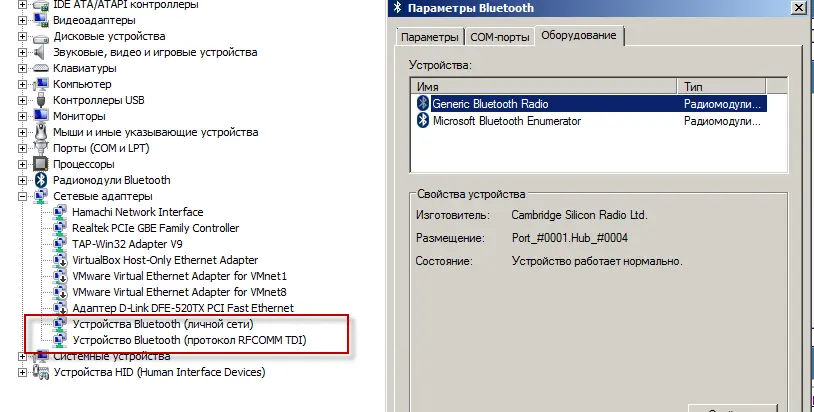814x412 pixels.
Task: Select Realtek PCIe GBE Family Controller
Action: pyautogui.click(x=155, y=228)
